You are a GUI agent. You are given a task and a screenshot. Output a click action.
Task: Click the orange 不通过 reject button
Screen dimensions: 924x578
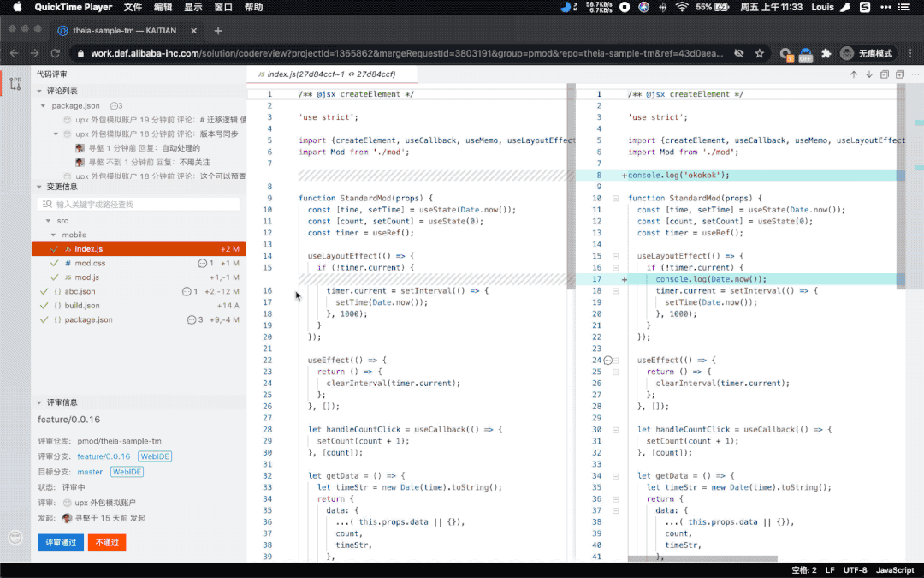pyautogui.click(x=107, y=542)
